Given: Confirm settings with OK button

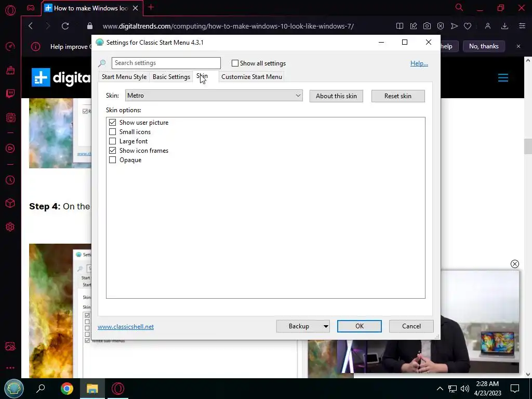Looking at the screenshot, I should coord(360,326).
